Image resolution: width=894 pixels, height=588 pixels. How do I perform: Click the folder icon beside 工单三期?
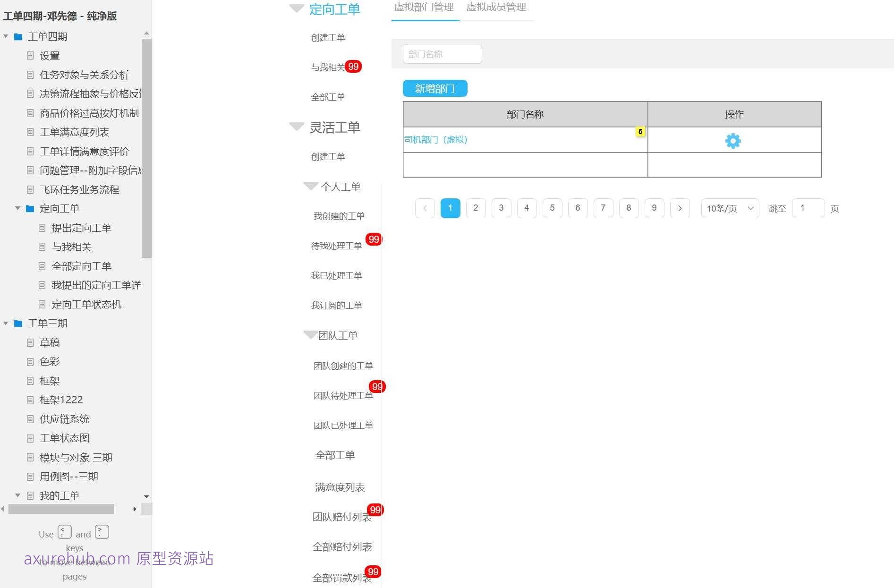tap(18, 323)
